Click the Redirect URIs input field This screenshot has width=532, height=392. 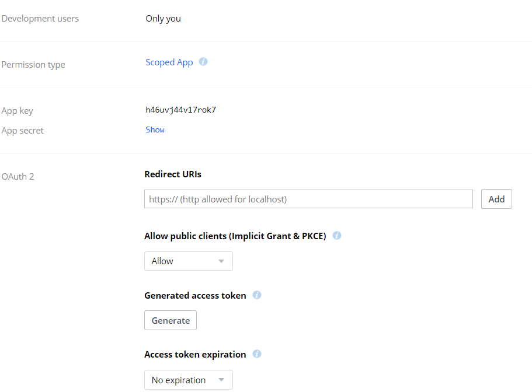coord(308,199)
